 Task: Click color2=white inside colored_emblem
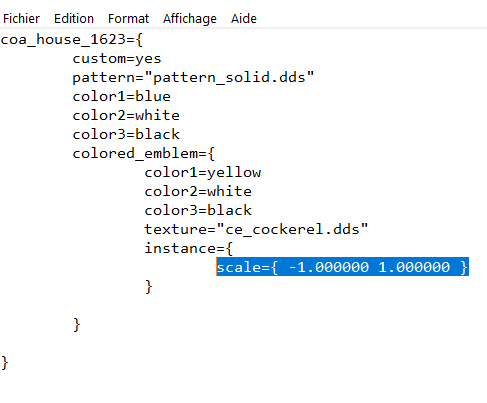198,192
